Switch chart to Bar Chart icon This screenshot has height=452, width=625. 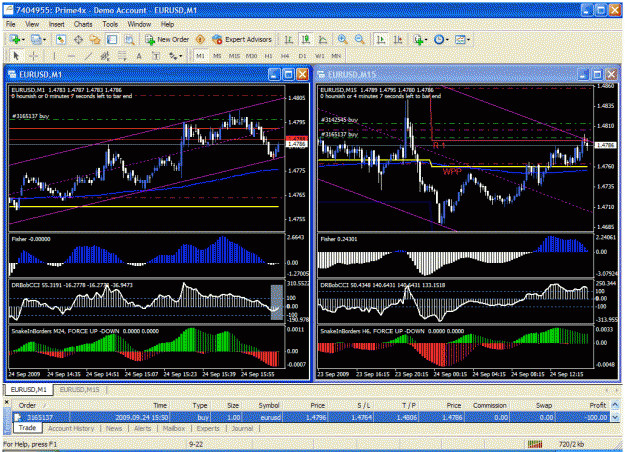pyautogui.click(x=289, y=39)
